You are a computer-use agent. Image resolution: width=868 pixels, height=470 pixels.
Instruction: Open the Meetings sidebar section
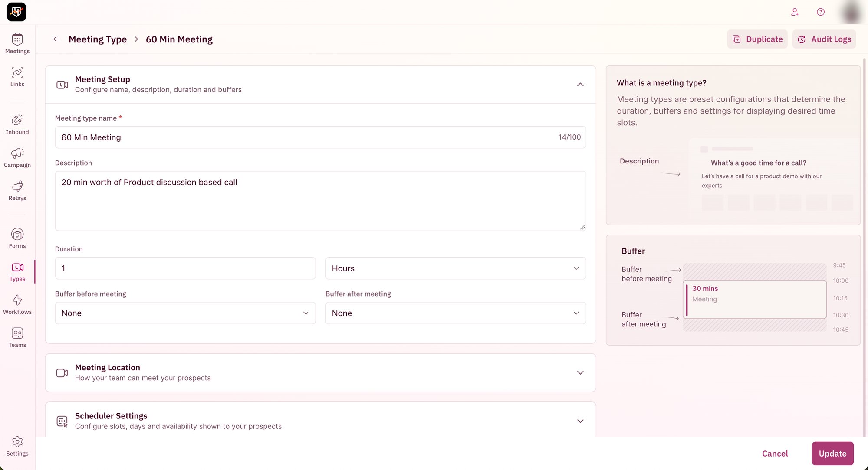click(x=17, y=44)
